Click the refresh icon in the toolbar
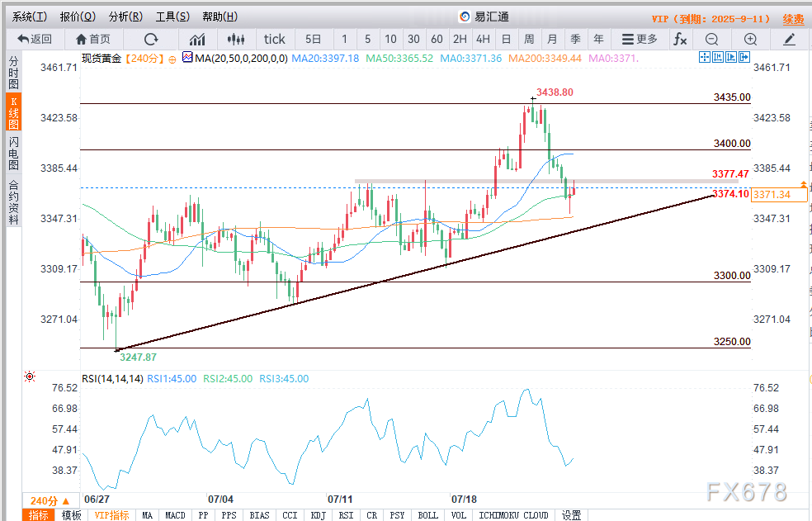The height and width of the screenshot is (521, 812). coord(151,39)
